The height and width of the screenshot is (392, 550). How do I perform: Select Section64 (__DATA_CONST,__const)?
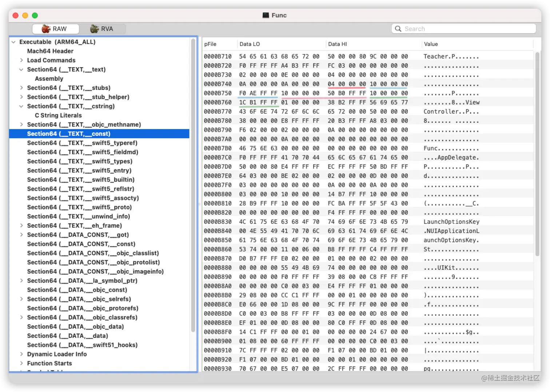pos(81,244)
